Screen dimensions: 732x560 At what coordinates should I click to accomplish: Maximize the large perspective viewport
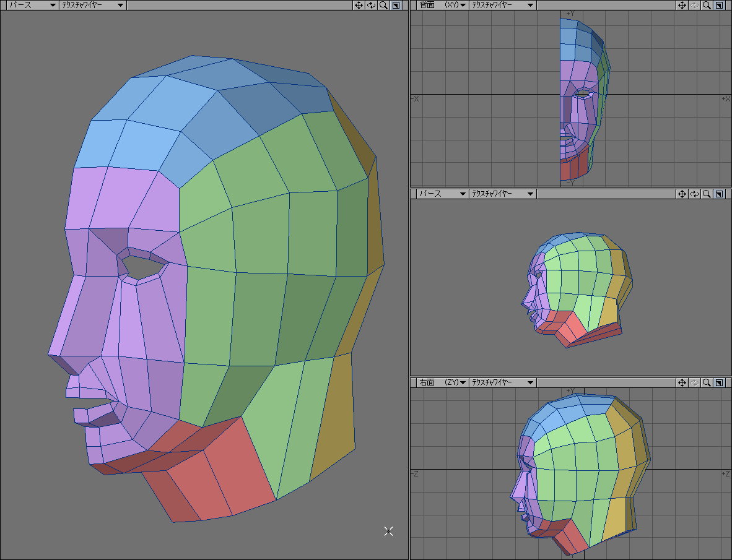click(x=396, y=5)
